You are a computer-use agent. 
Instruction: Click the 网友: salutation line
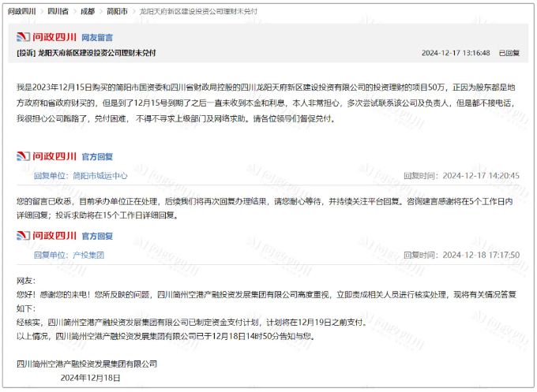26,281
